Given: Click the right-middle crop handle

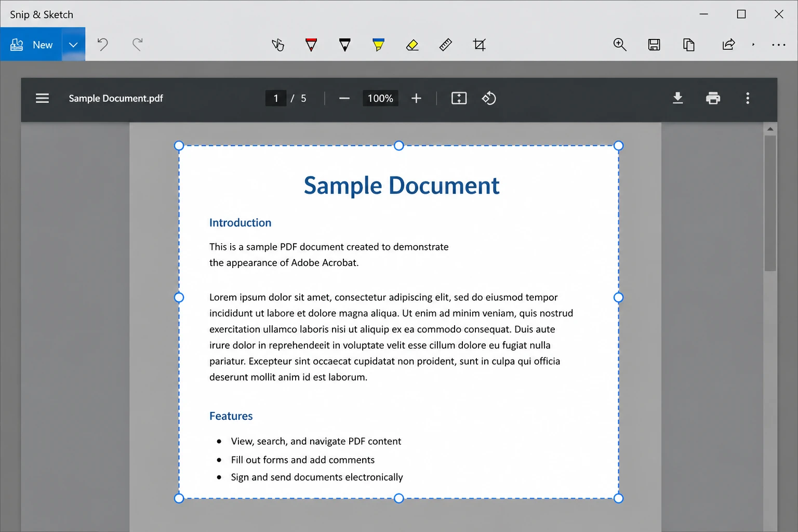Looking at the screenshot, I should (618, 297).
